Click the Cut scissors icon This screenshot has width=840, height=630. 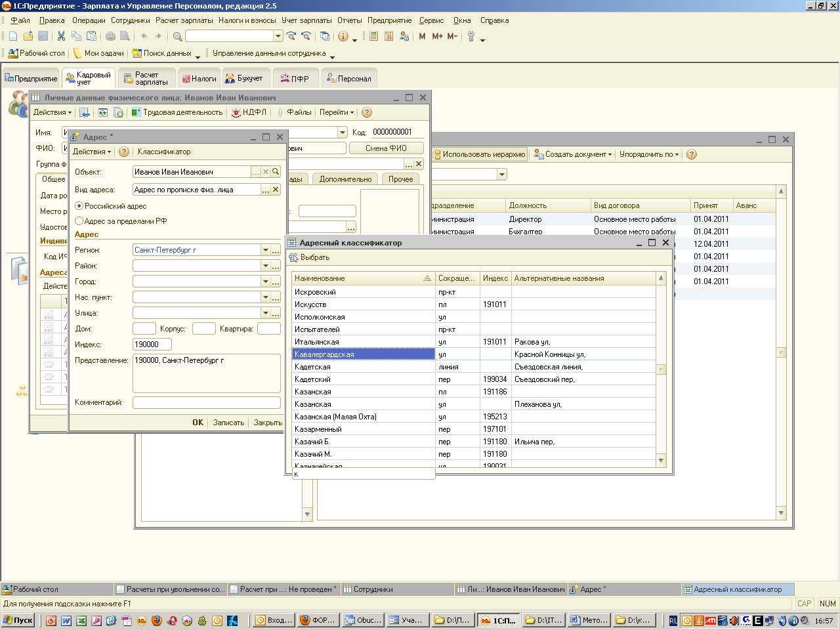click(61, 36)
